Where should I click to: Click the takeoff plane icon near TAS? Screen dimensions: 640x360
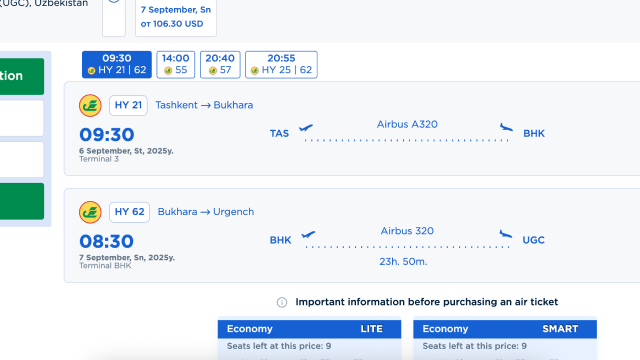[306, 128]
